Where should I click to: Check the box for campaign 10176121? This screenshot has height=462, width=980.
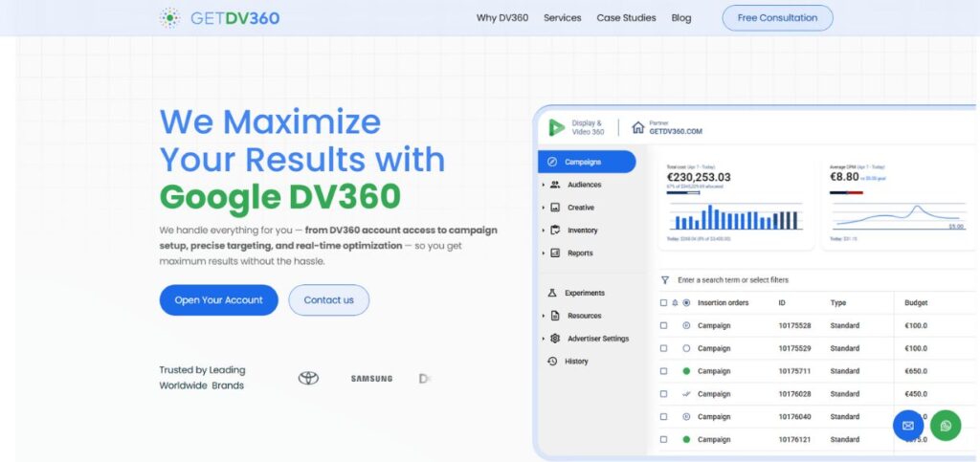pyautogui.click(x=664, y=440)
